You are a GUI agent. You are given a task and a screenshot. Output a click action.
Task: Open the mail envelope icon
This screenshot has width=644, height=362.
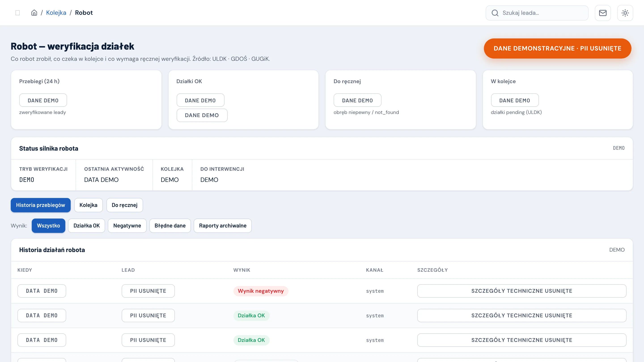[x=602, y=13]
